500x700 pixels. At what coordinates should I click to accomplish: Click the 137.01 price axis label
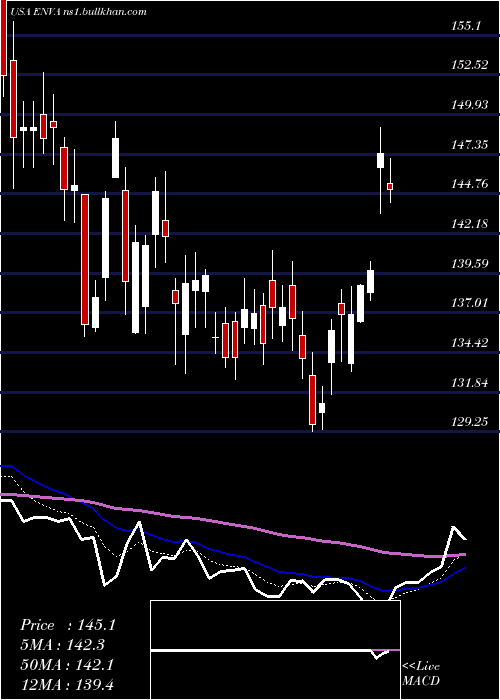point(469,303)
